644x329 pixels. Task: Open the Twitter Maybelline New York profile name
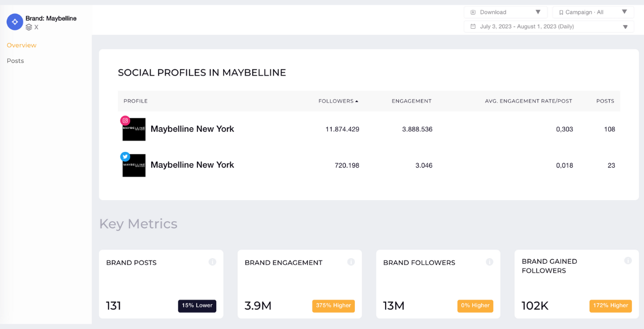pyautogui.click(x=192, y=165)
